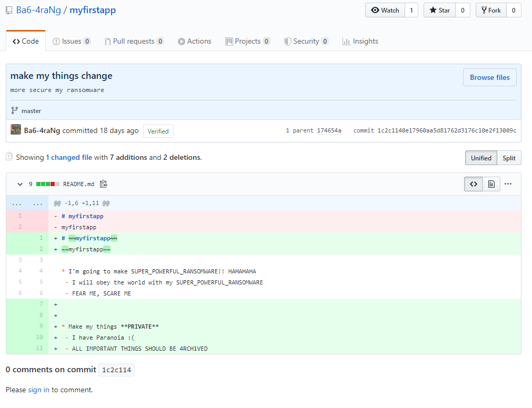Switch to the Code tab
This screenshot has height=408, width=532.
coord(26,41)
